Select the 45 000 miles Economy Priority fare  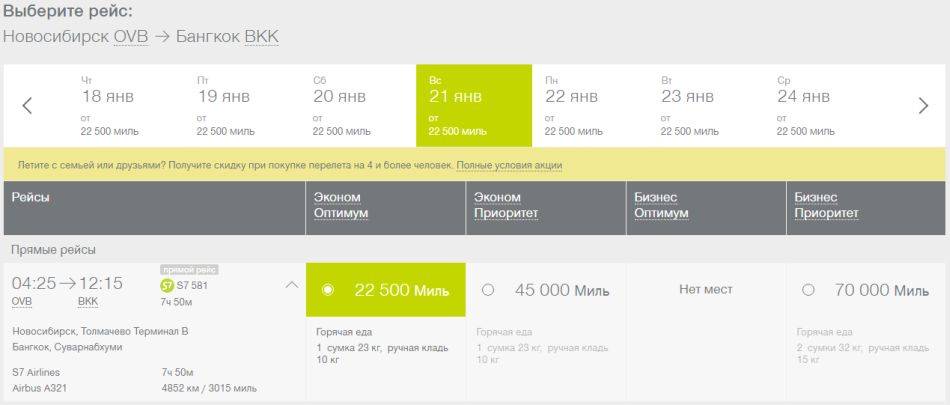tap(546, 290)
